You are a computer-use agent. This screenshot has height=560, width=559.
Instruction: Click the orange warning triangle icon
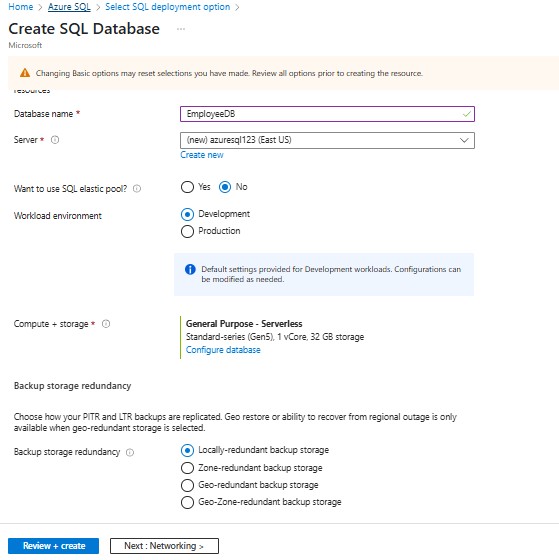click(25, 73)
